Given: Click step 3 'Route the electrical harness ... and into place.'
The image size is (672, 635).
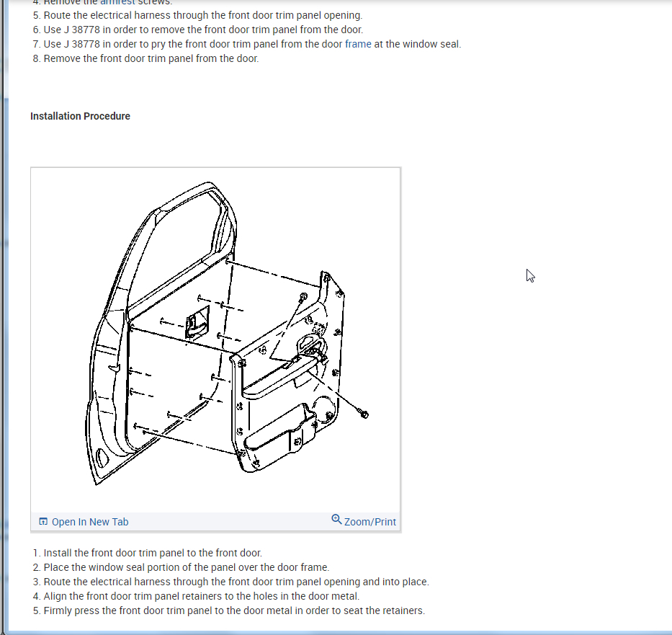Looking at the screenshot, I should pos(236,582).
